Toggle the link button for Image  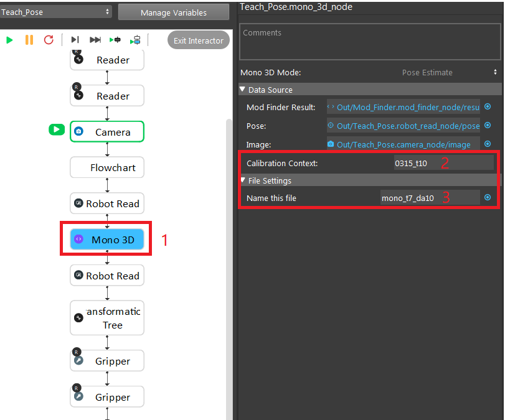click(x=488, y=144)
